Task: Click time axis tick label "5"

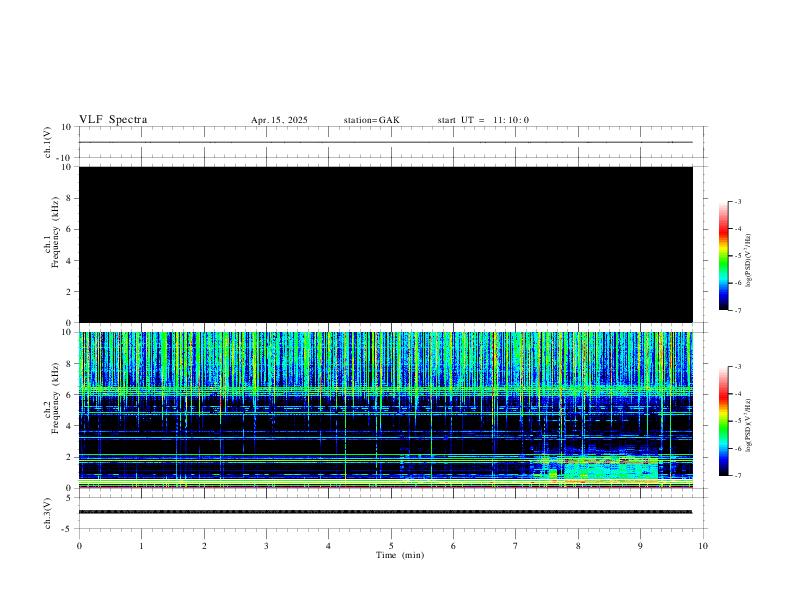Action: click(391, 546)
